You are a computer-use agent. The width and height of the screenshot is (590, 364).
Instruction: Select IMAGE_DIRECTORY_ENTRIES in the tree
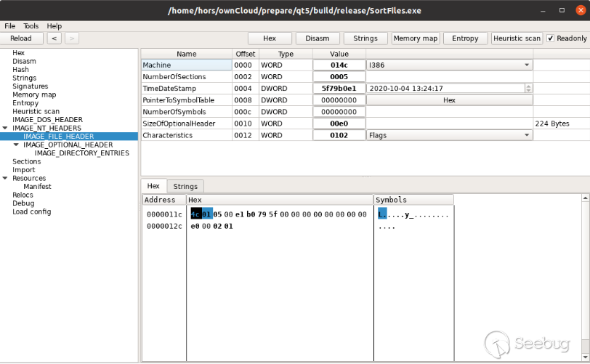click(81, 153)
